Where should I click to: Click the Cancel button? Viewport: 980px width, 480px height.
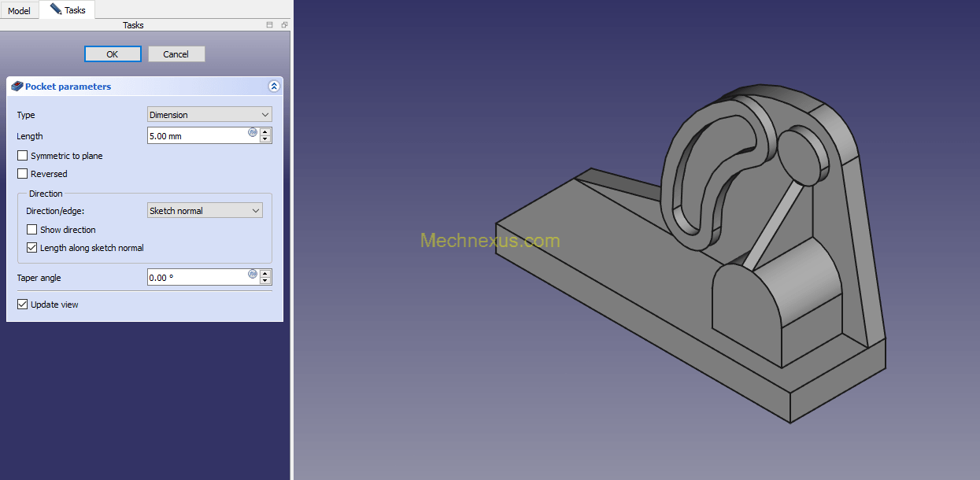pos(176,54)
